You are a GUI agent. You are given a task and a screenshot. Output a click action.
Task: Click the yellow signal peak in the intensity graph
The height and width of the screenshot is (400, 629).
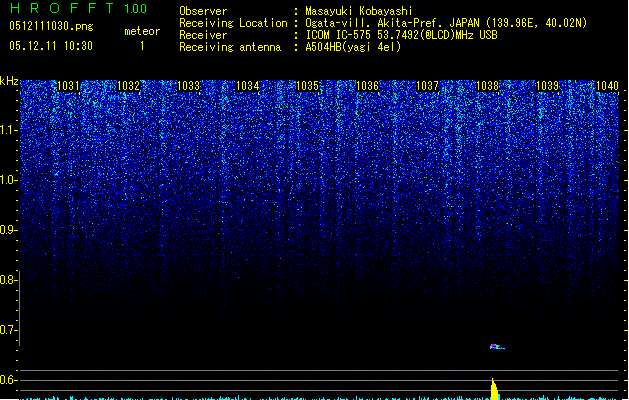coord(494,389)
